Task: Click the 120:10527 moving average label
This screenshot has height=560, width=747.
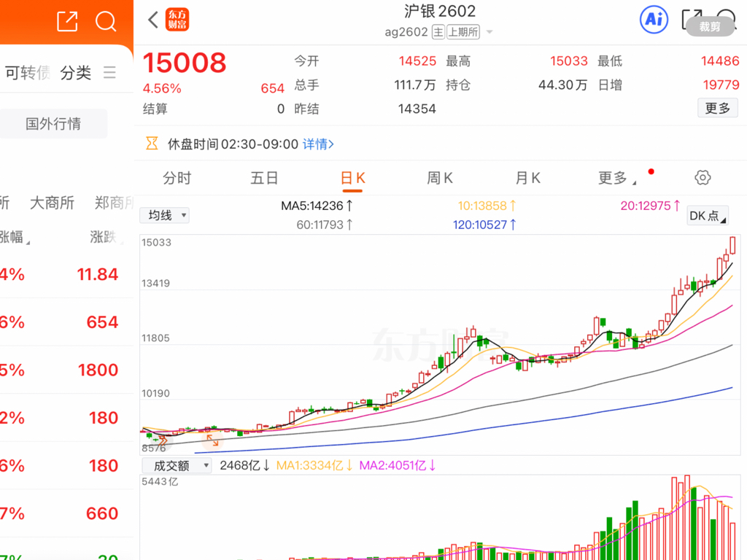Action: (x=484, y=225)
